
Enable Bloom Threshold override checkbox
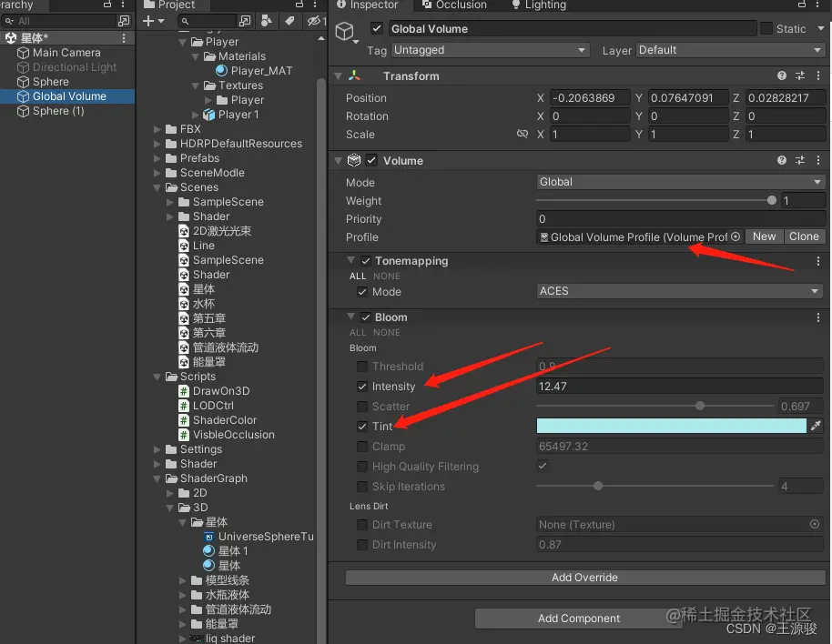tap(362, 367)
